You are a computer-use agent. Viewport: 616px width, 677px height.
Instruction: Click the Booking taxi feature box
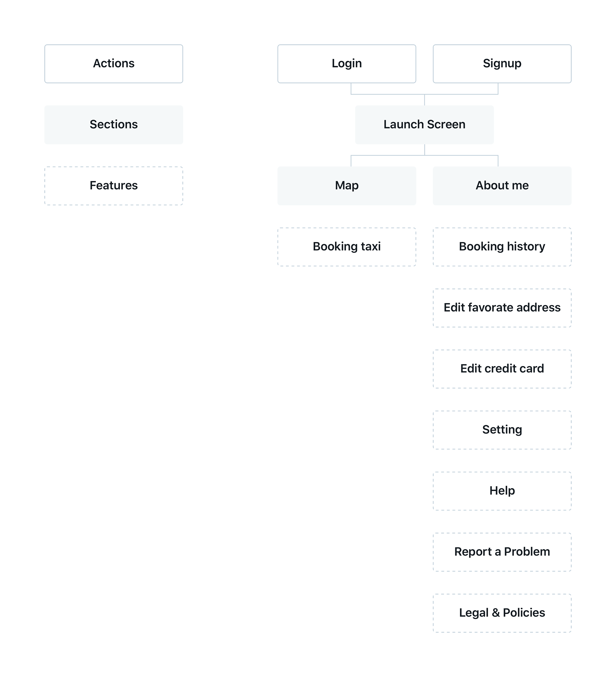point(346,247)
